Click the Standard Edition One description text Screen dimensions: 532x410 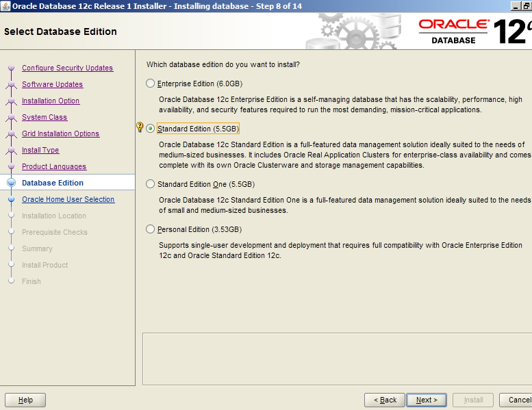click(x=344, y=205)
